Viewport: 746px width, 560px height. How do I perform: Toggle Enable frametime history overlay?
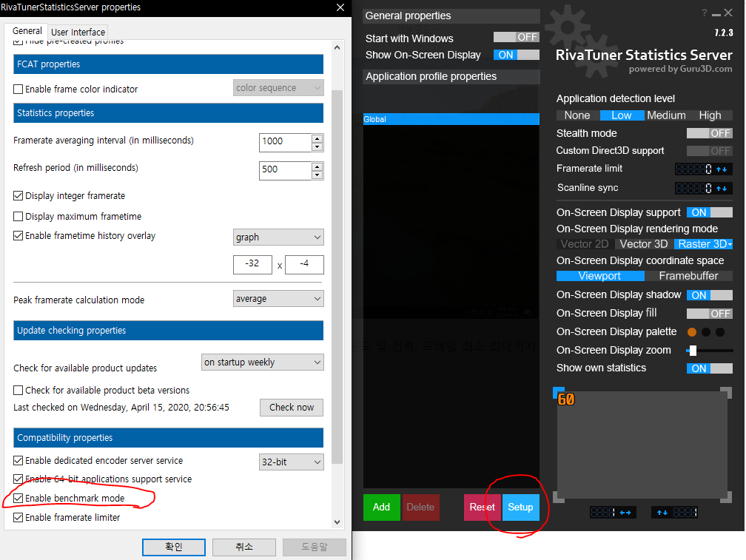point(18,235)
